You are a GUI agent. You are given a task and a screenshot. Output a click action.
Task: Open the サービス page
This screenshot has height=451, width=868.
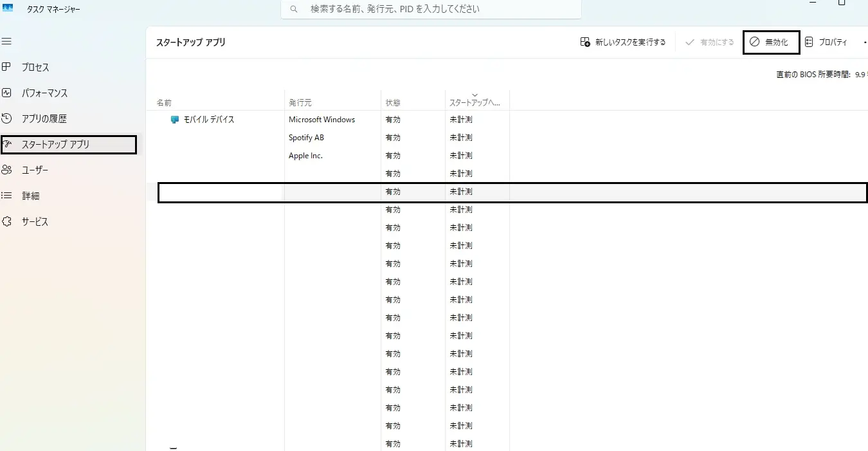click(35, 222)
